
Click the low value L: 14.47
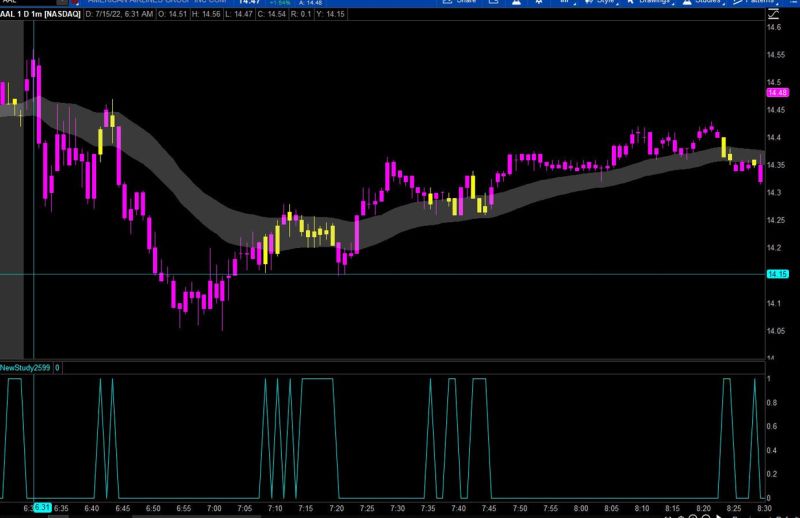(239, 14)
